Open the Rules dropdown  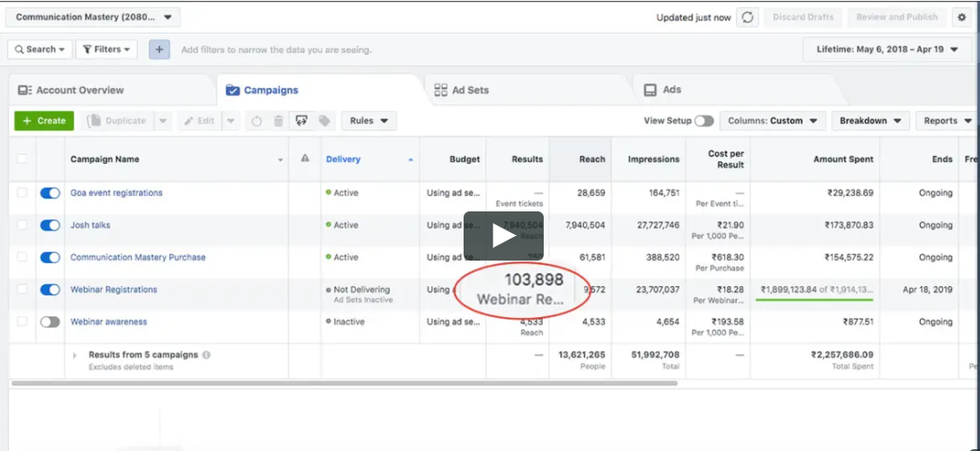point(369,121)
